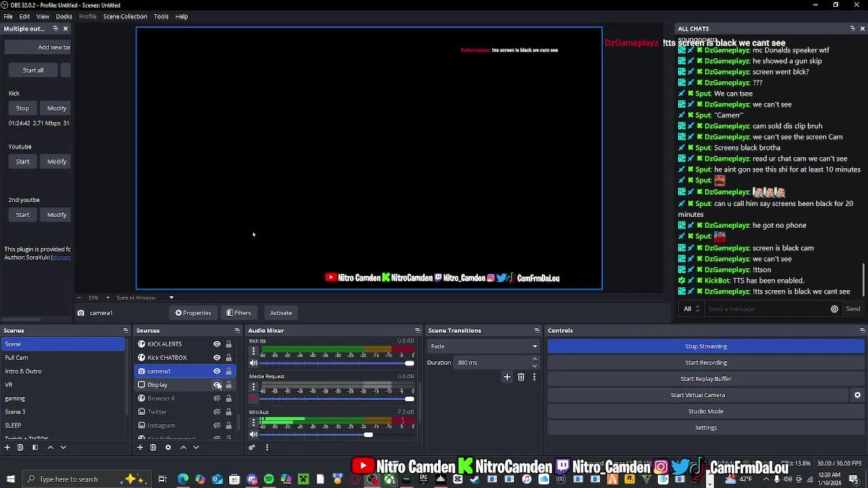Open the Tools menu
The width and height of the screenshot is (868, 488).
tap(161, 16)
